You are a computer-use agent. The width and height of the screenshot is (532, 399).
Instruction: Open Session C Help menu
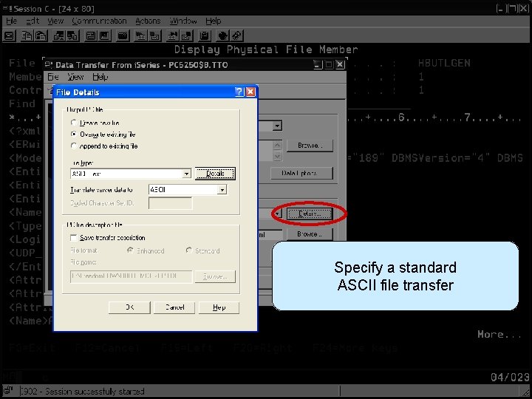pos(214,21)
